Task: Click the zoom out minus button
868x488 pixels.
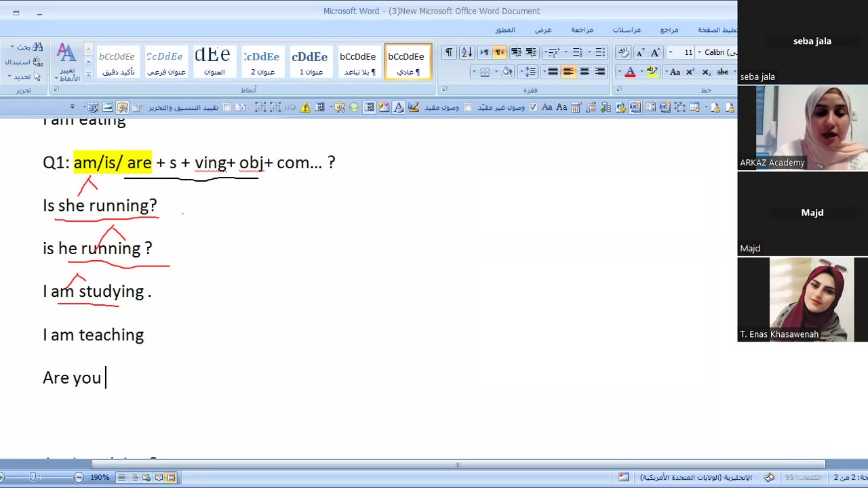Action: tap(79, 477)
